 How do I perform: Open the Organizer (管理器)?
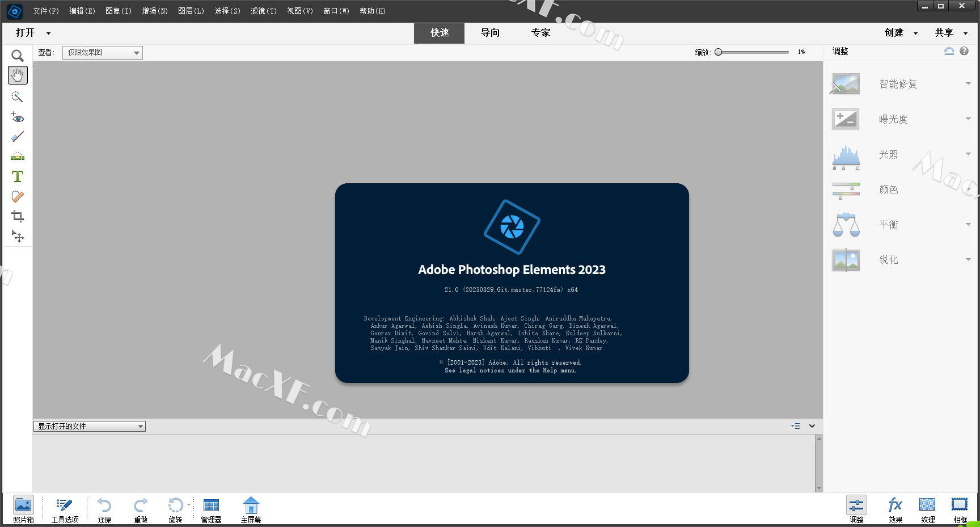tap(211, 509)
